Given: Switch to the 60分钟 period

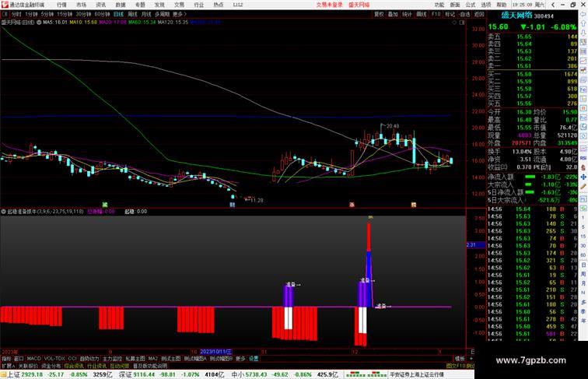Looking at the screenshot, I should pyautogui.click(x=102, y=14).
